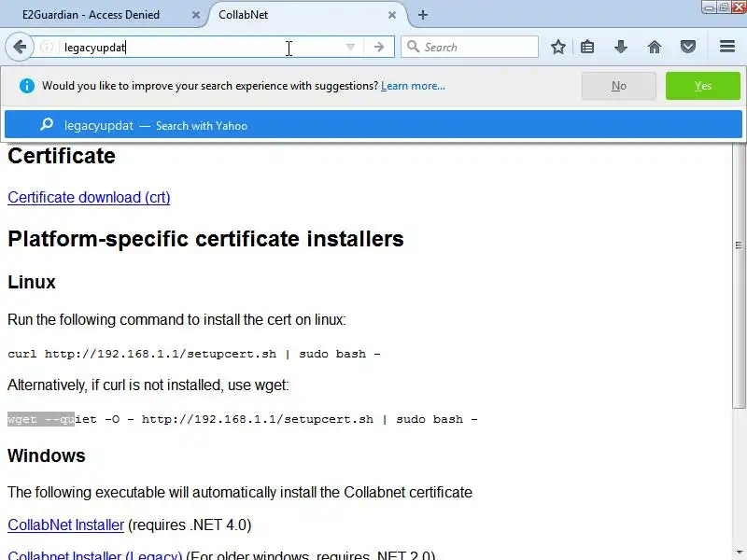The width and height of the screenshot is (747, 560).
Task: Click 'The following executable will automatically install' text
Action: (240, 492)
